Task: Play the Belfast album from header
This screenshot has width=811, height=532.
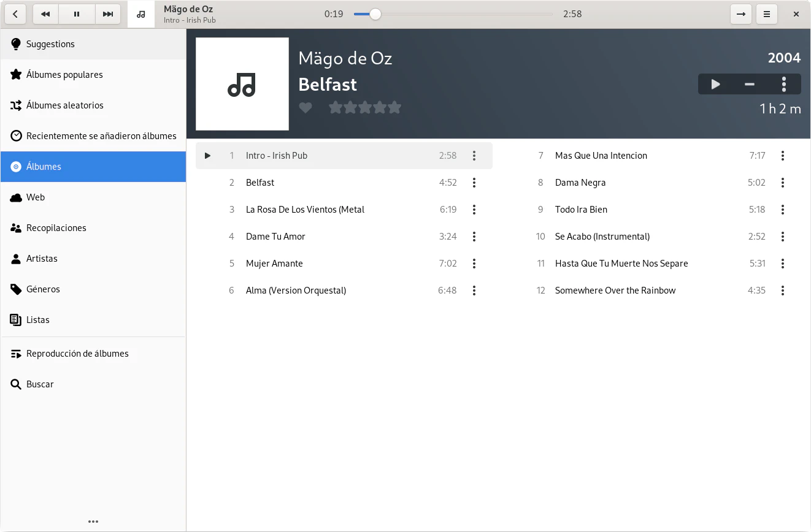Action: pos(715,85)
